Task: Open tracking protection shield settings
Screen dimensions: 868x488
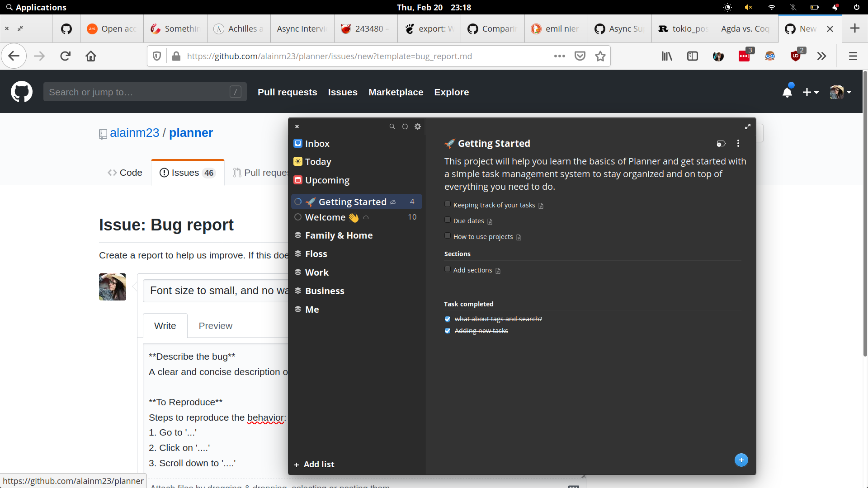Action: coord(157,56)
